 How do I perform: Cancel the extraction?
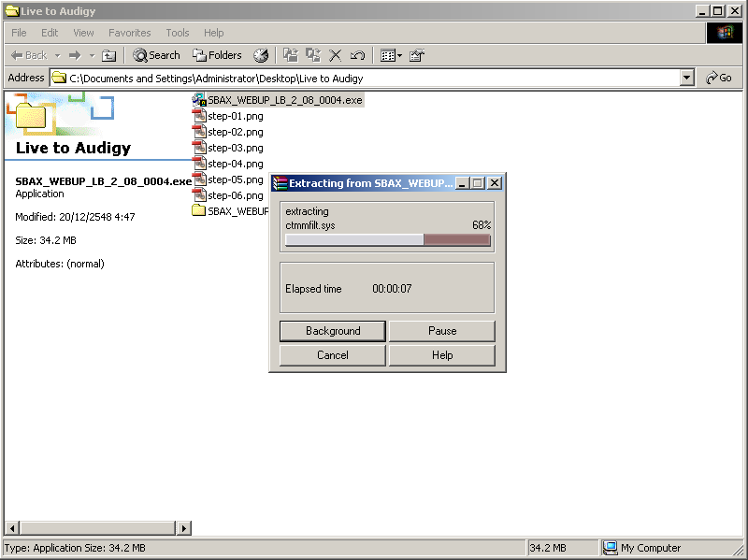click(x=333, y=355)
